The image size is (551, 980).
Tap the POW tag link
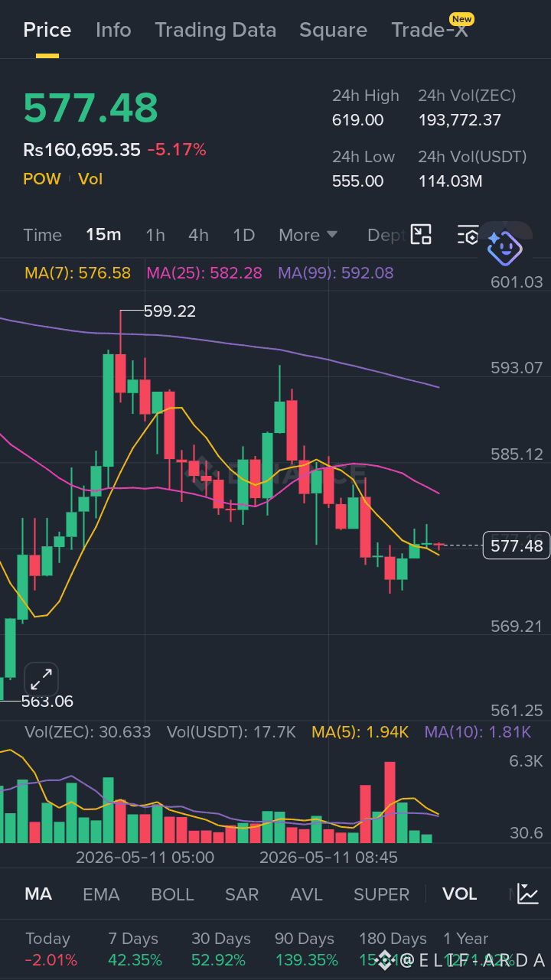coord(42,179)
